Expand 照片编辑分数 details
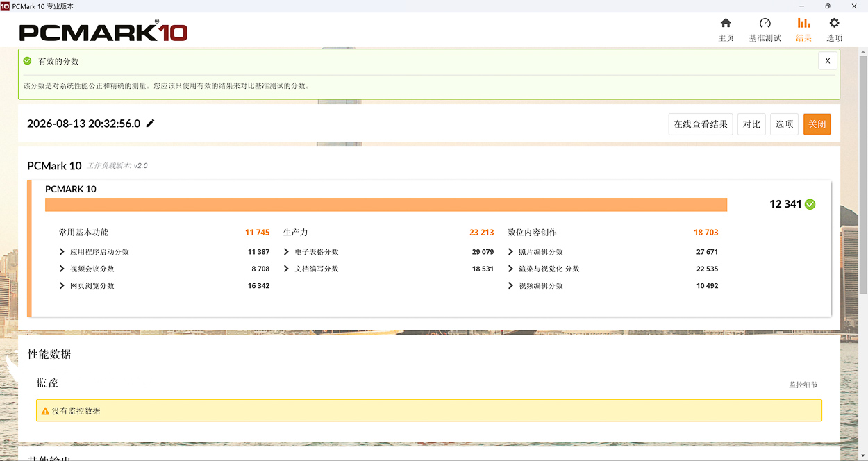The image size is (868, 461). [x=510, y=252]
